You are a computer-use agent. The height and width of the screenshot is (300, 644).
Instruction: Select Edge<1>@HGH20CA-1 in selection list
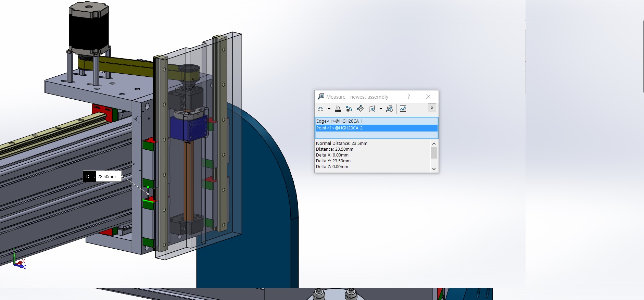339,121
